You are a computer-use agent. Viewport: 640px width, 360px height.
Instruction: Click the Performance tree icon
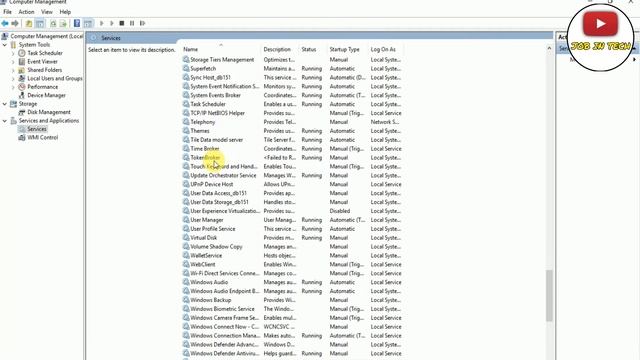tap(22, 87)
